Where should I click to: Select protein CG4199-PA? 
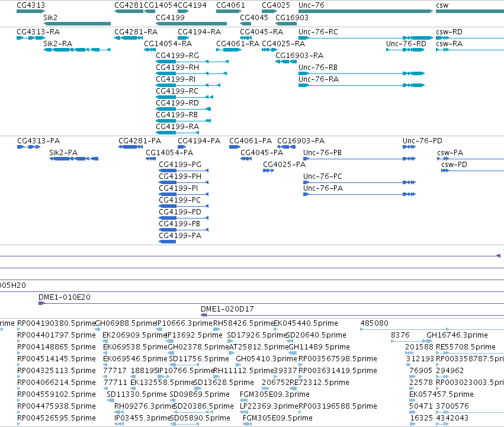pos(167,242)
